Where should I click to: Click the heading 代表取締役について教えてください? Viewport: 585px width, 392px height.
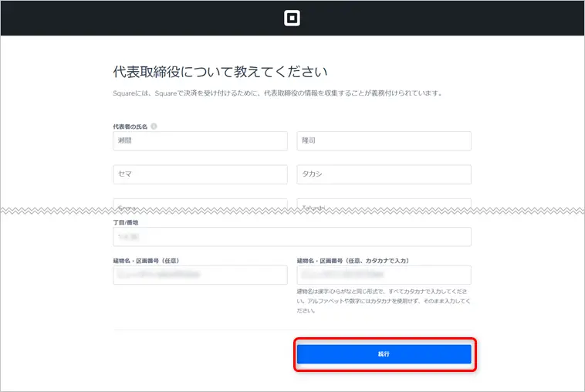tap(221, 72)
